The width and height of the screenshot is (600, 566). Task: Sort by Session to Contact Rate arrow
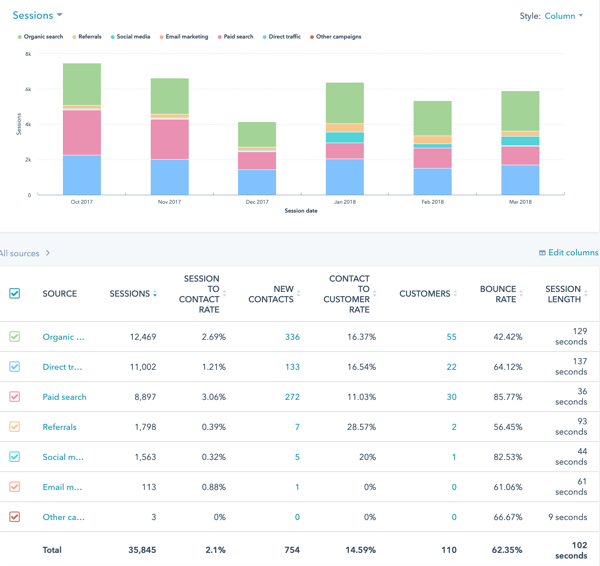pos(225,294)
